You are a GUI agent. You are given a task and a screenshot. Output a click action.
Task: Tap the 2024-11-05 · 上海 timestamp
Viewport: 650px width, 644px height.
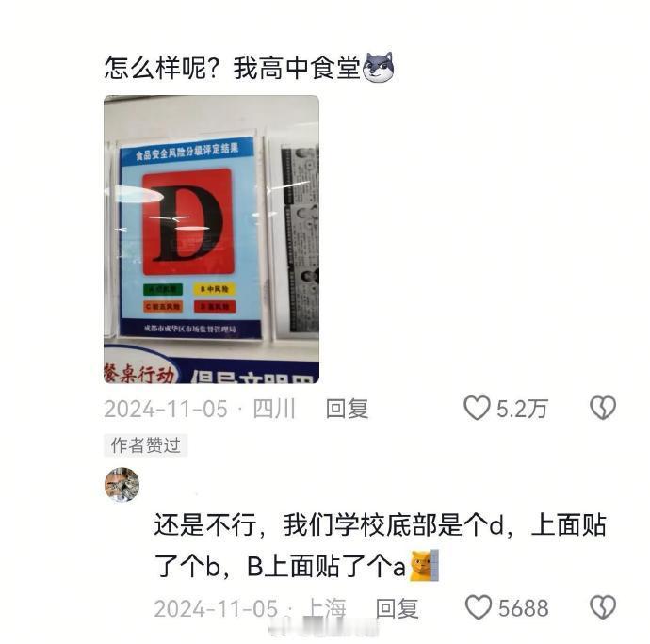[250, 608]
